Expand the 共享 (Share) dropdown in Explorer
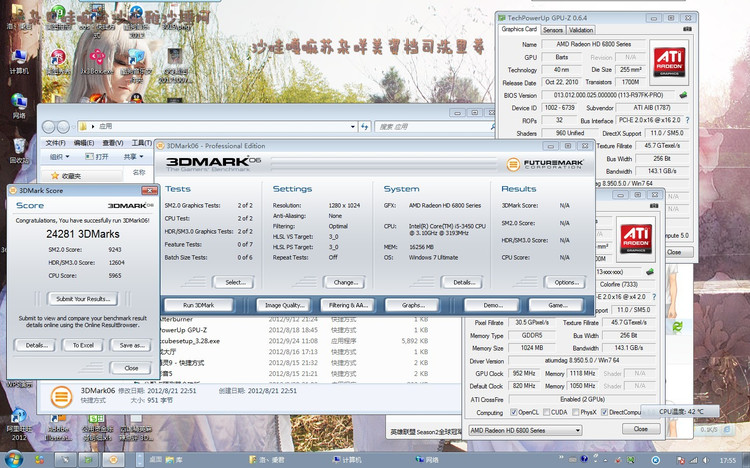 133,156
